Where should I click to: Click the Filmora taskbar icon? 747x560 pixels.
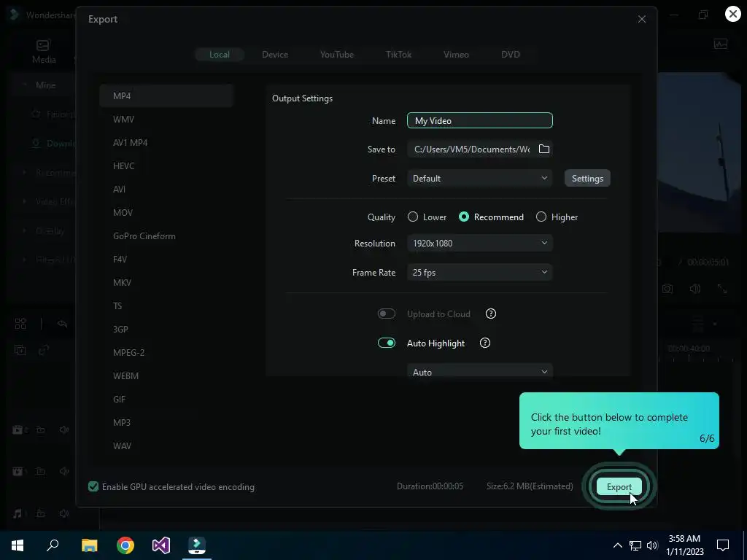point(197,545)
